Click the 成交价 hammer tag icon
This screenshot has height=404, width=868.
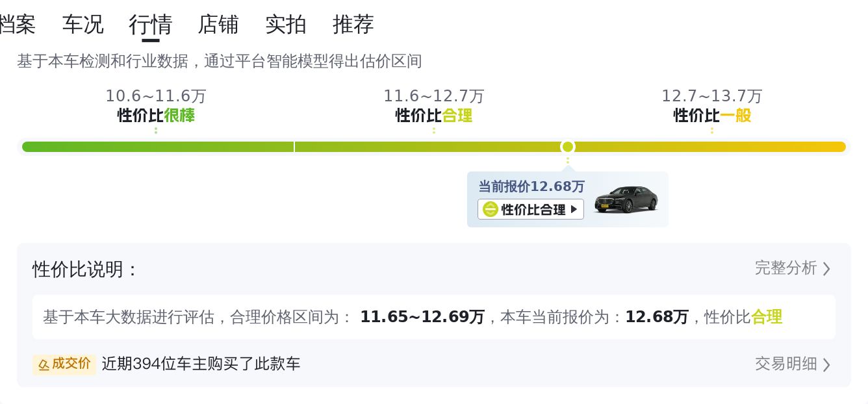pyautogui.click(x=44, y=364)
